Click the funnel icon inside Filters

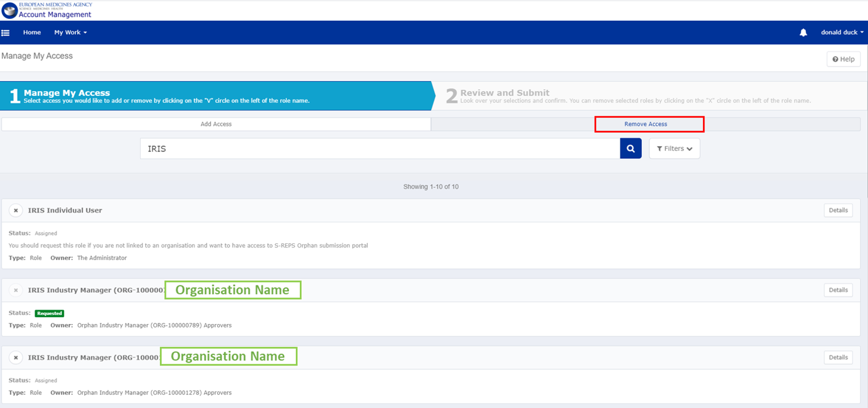pos(660,148)
